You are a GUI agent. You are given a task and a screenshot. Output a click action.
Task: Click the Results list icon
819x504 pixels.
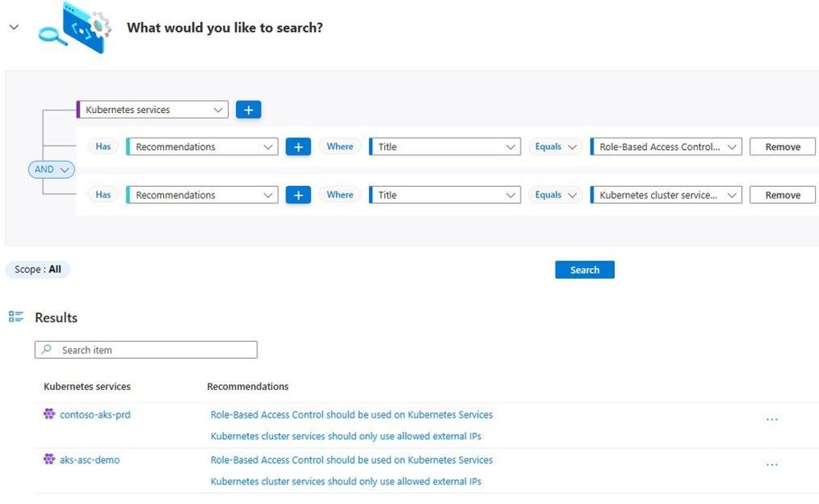[16, 317]
